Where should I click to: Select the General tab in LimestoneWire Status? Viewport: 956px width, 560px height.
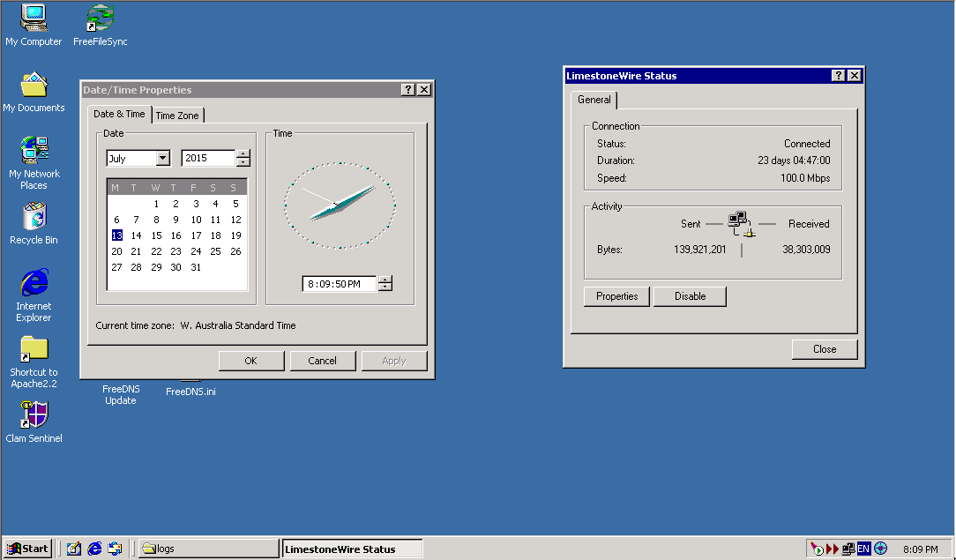tap(594, 100)
